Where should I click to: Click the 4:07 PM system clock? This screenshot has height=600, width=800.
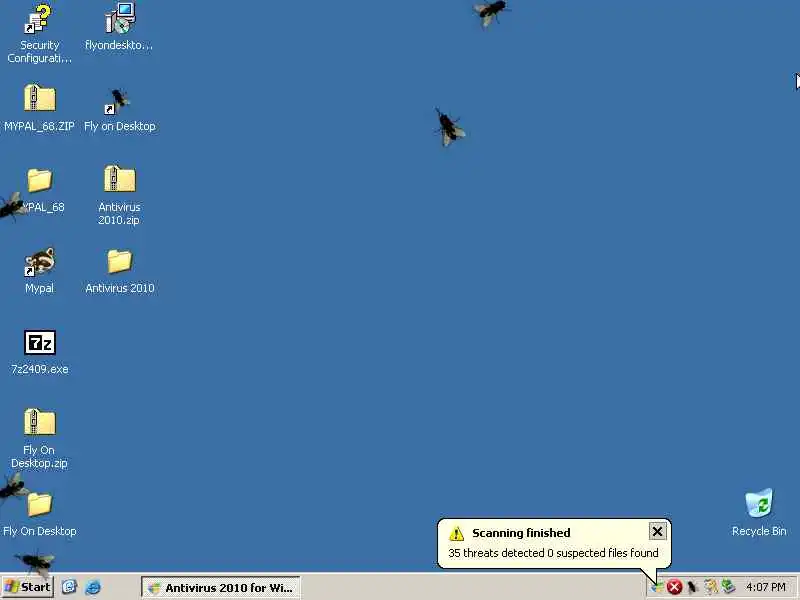765,587
